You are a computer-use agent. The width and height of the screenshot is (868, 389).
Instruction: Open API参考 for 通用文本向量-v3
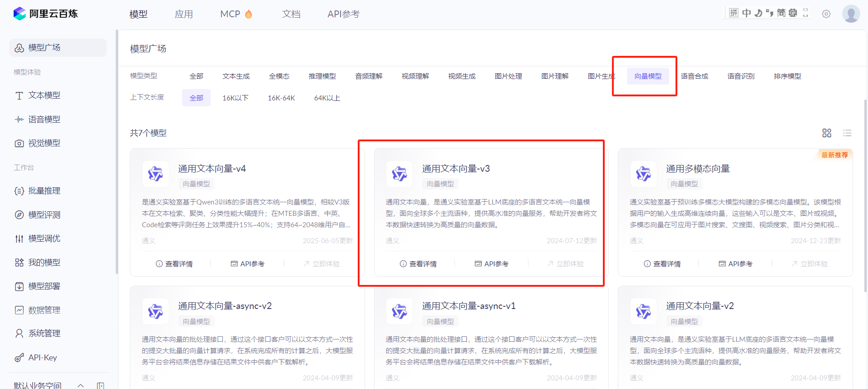pyautogui.click(x=492, y=264)
